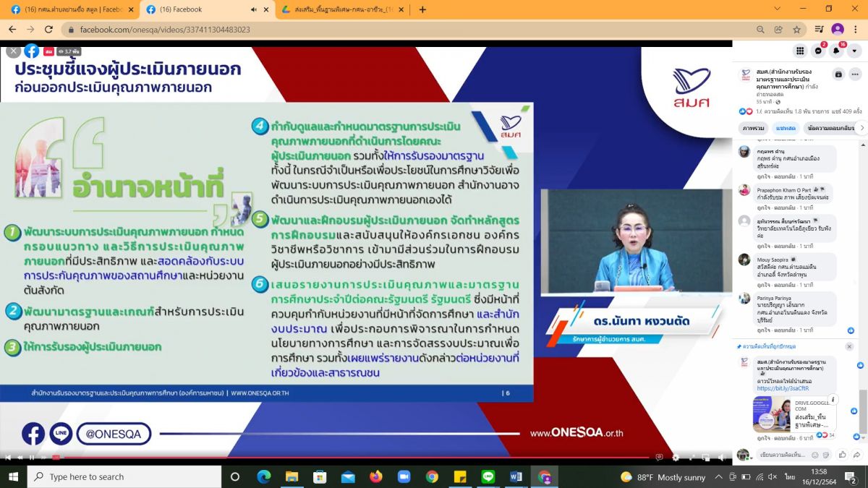The width and height of the screenshot is (868, 488).
Task: Save the video using the save icon
Action: 838,74
